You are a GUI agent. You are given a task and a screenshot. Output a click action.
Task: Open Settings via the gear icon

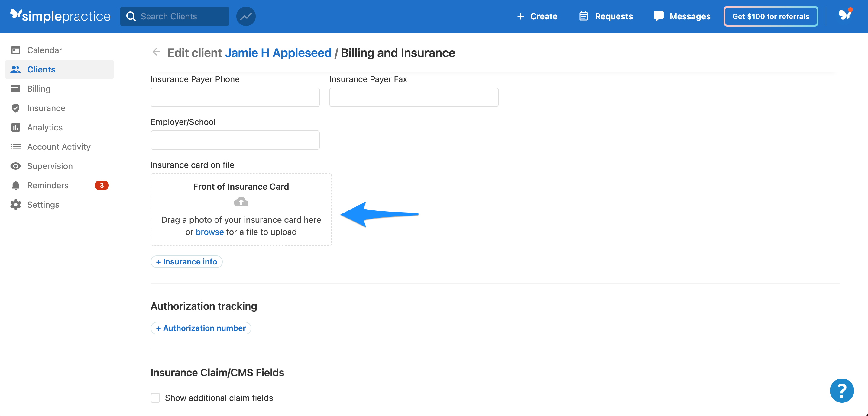tap(44, 204)
